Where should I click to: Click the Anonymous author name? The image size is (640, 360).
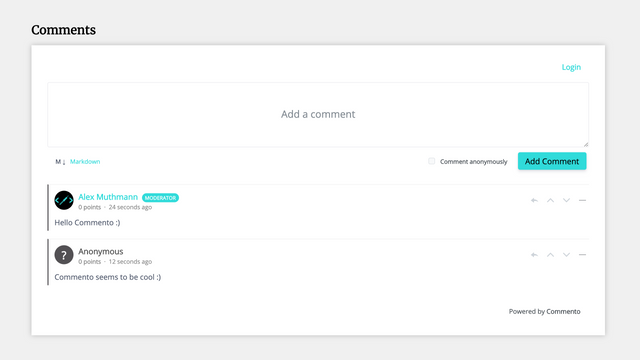tap(101, 251)
